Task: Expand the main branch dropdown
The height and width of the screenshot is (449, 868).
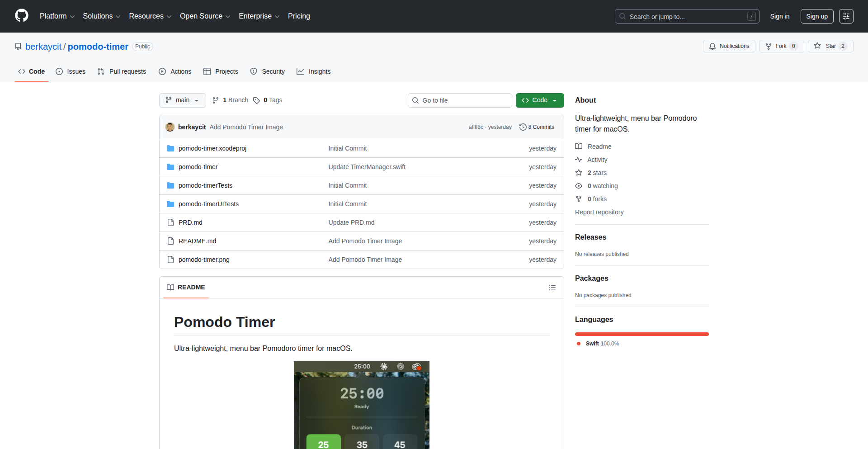Action: pos(182,100)
